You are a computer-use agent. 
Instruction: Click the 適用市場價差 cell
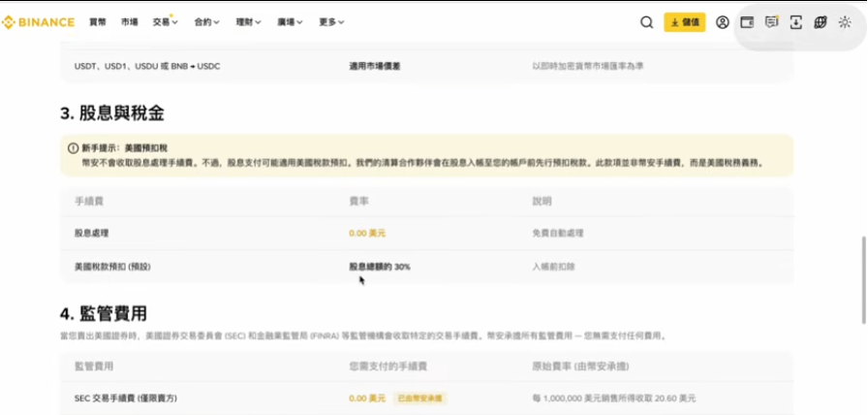point(375,66)
